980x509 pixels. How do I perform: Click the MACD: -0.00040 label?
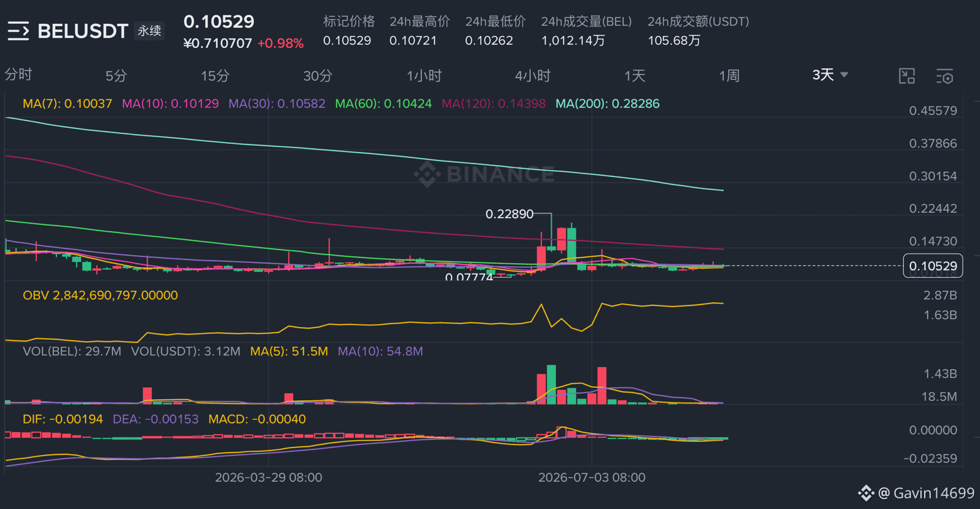click(x=257, y=419)
